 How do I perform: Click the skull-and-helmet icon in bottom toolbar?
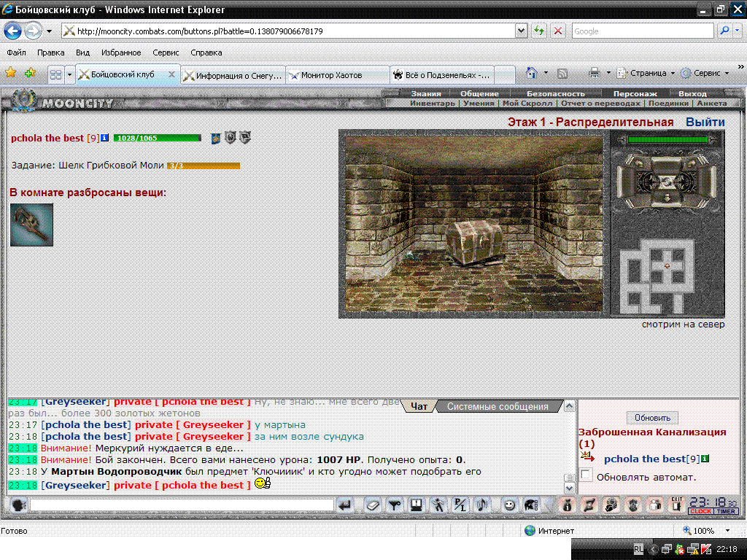point(611,505)
